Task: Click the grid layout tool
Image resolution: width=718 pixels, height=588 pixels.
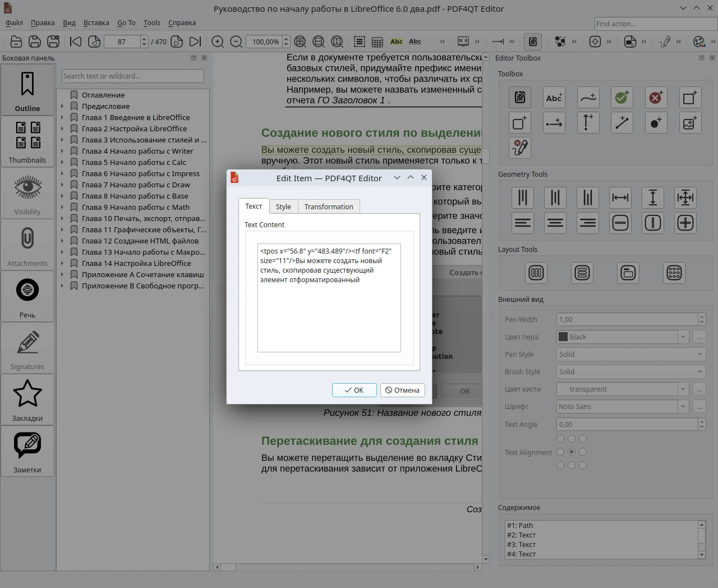Action: [x=674, y=273]
